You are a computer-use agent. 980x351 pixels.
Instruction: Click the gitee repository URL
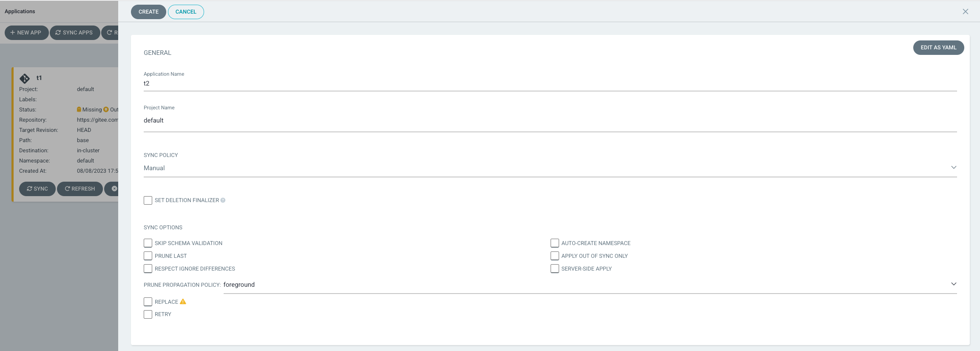click(97, 120)
